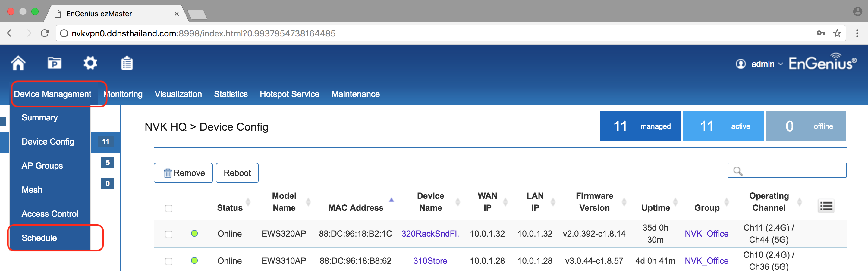
Task: Click the browser address bar URL
Action: 203,33
